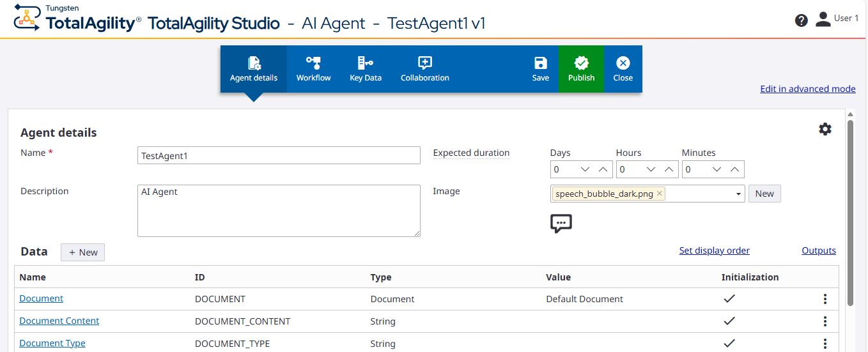This screenshot has height=352, width=868.
Task: Click into the Name input field
Action: [x=279, y=155]
